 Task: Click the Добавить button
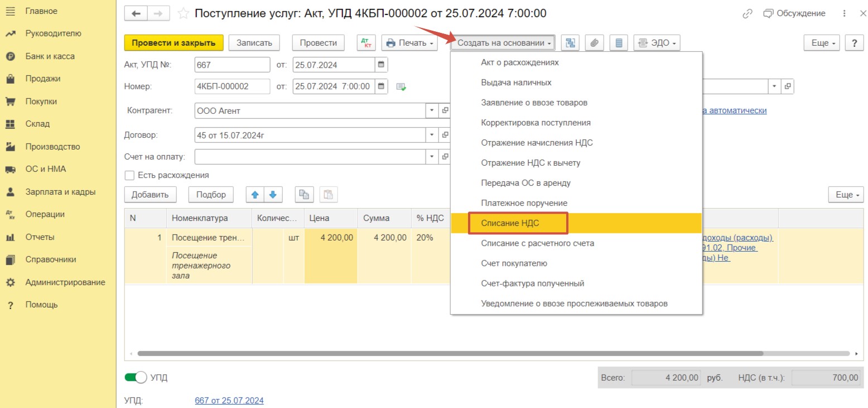point(150,195)
